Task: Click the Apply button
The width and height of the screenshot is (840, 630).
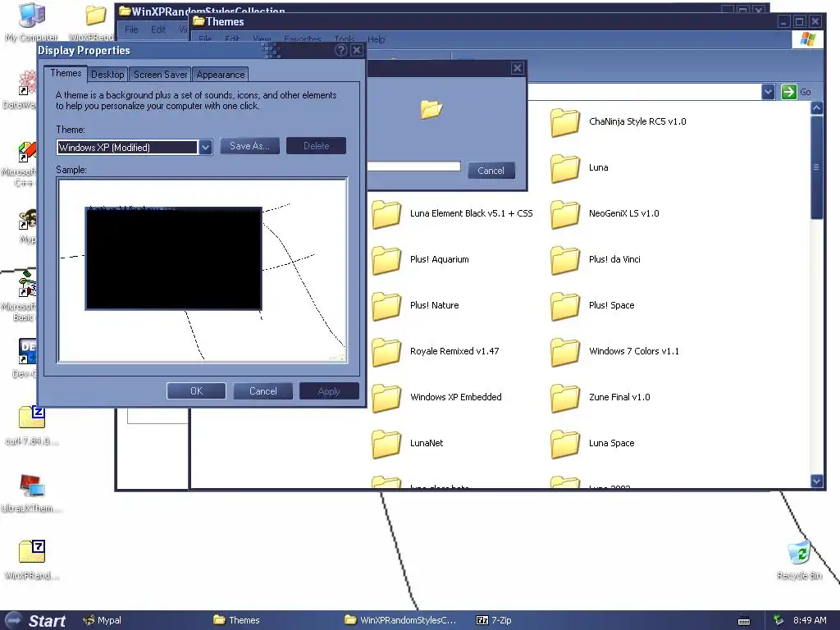Action: (329, 391)
